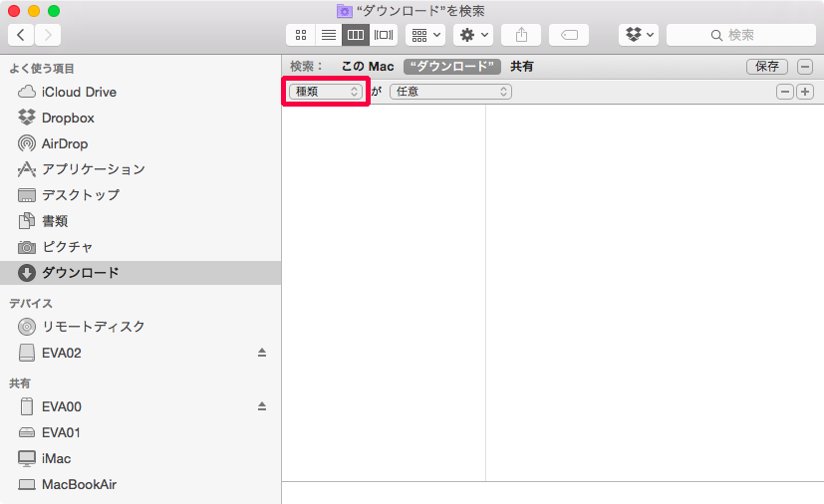Open the 任意 value dropdown
This screenshot has width=824, height=504.
point(451,92)
